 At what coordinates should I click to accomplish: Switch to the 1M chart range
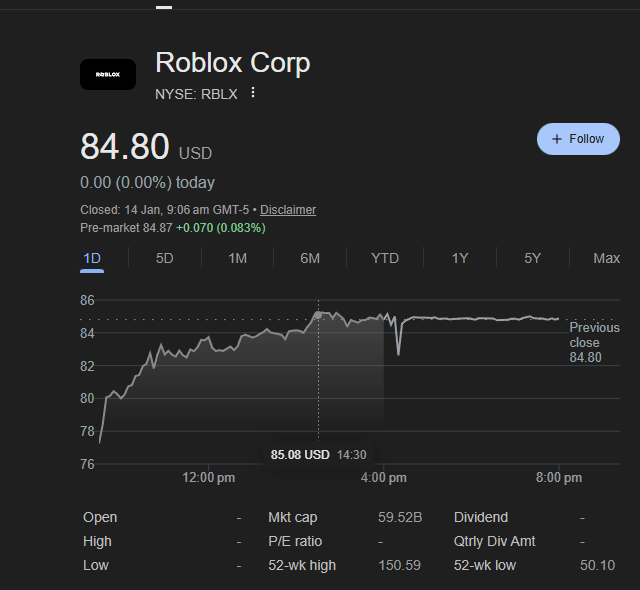237,258
